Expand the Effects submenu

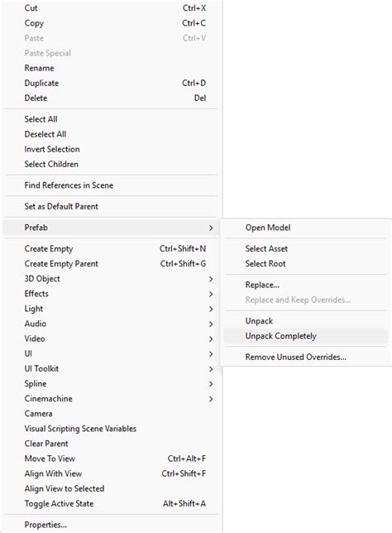(x=111, y=293)
